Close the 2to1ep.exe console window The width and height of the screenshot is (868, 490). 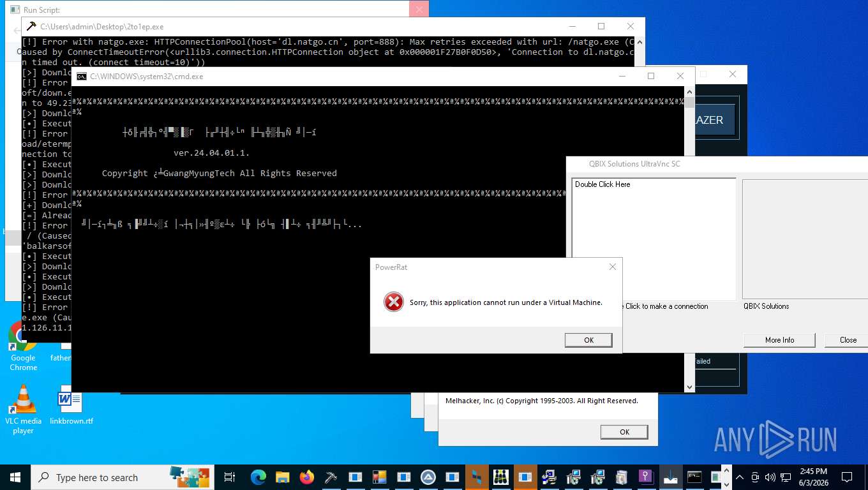pos(631,27)
